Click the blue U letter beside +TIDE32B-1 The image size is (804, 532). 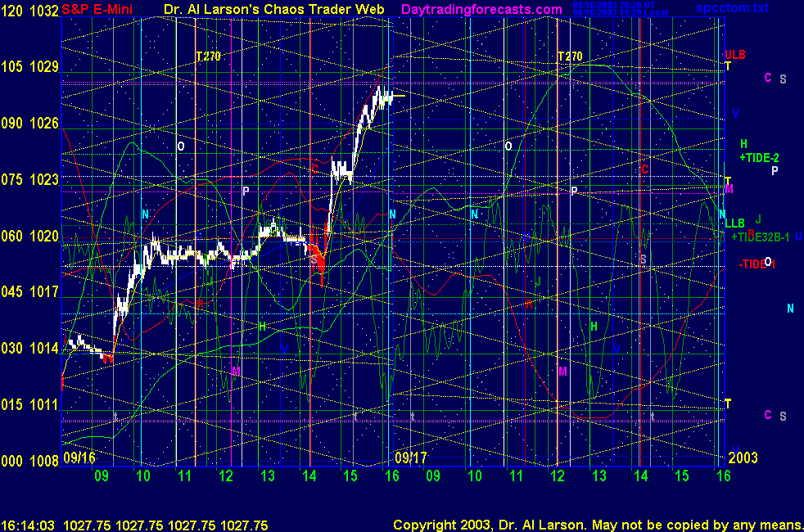(798, 237)
